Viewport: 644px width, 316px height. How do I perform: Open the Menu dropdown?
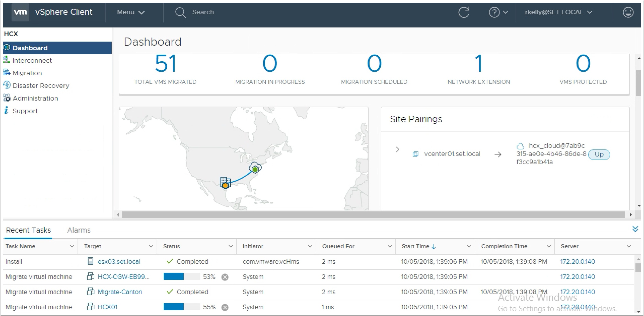131,12
